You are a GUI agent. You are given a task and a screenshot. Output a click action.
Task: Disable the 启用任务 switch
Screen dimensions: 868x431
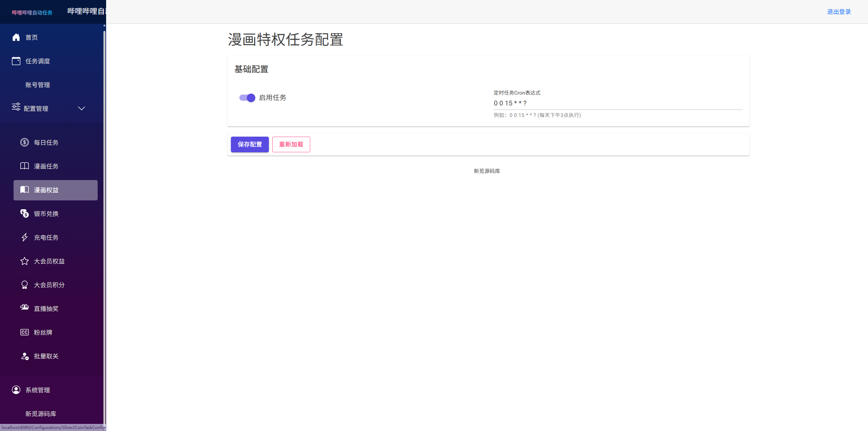pyautogui.click(x=247, y=98)
